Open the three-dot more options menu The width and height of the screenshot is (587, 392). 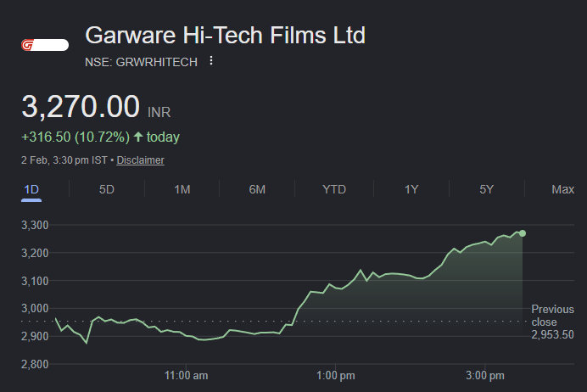pyautogui.click(x=211, y=60)
